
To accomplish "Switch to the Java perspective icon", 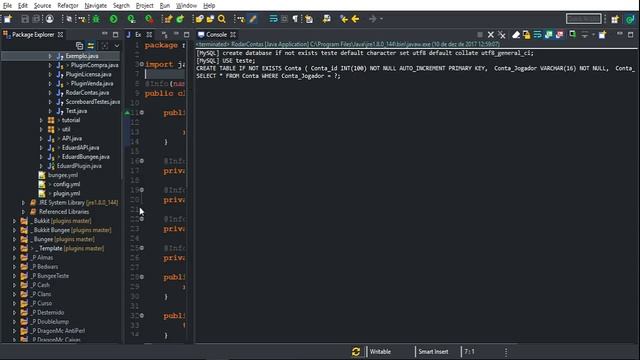I will tap(631, 19).
